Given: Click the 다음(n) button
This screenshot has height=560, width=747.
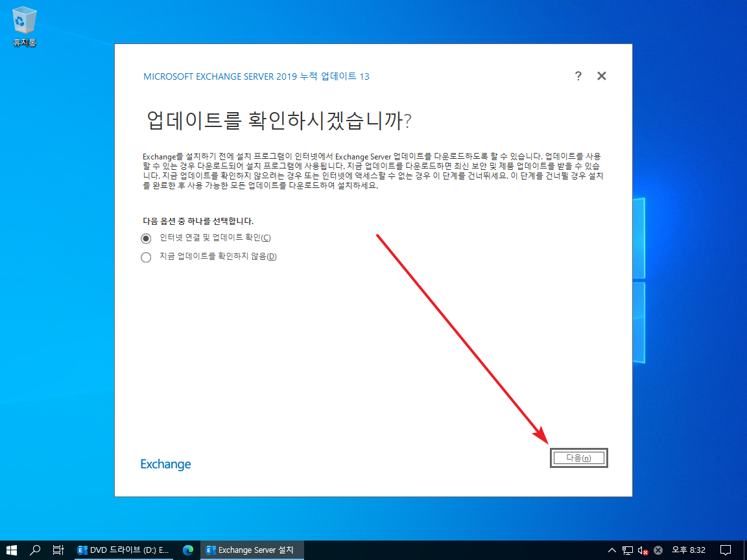Looking at the screenshot, I should coord(579,458).
